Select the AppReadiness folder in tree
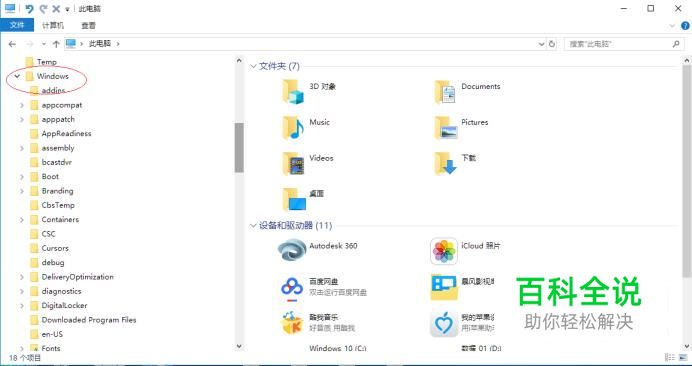 (x=66, y=134)
